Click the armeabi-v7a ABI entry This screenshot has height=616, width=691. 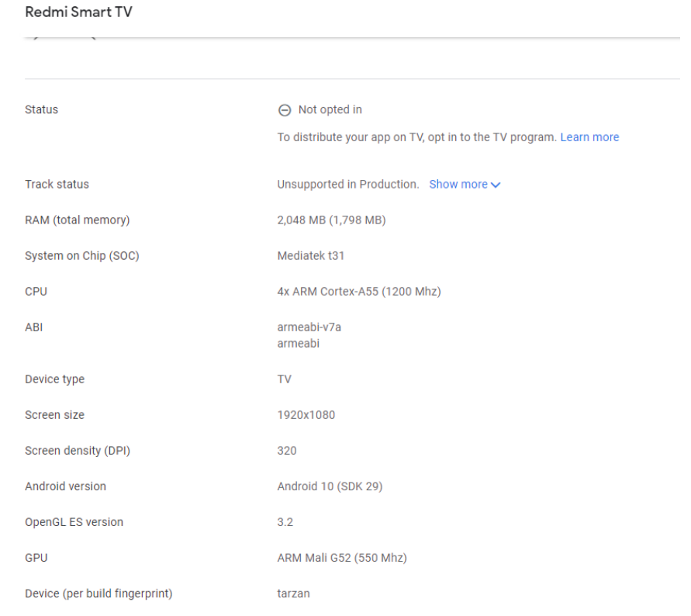coord(309,327)
